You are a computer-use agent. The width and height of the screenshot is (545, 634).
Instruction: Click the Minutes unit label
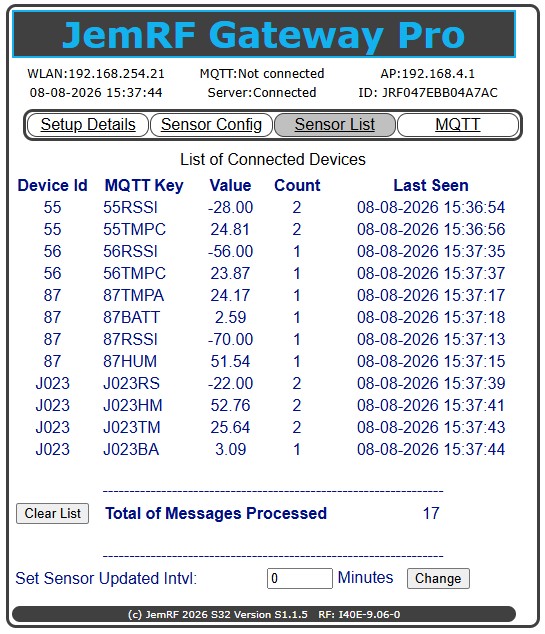tap(365, 577)
